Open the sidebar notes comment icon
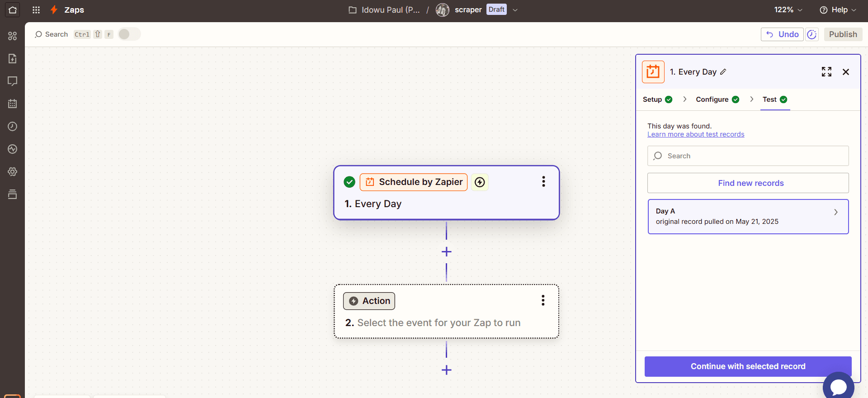 coord(12,81)
